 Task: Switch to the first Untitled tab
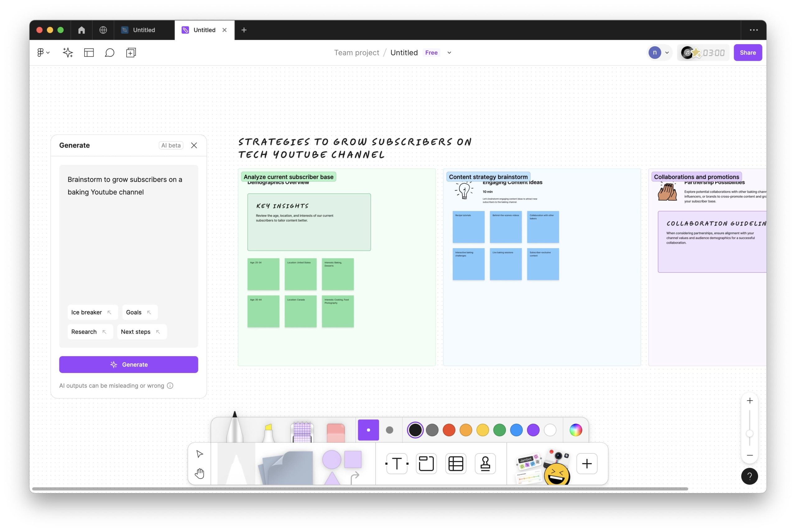[144, 30]
